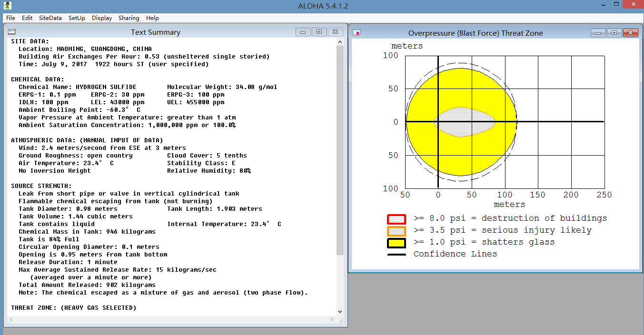Click Total Amount Released: 902 kilograms line
Screen dimensions: 644x335
coord(87,285)
